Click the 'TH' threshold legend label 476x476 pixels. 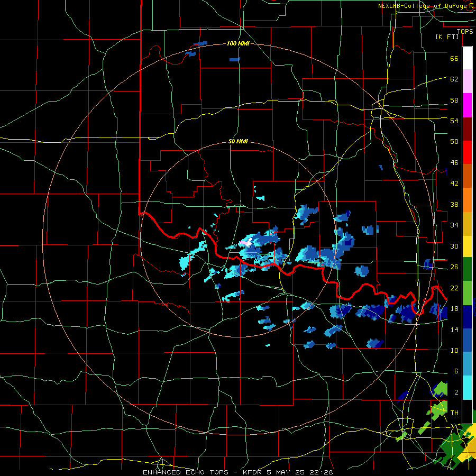454,413
